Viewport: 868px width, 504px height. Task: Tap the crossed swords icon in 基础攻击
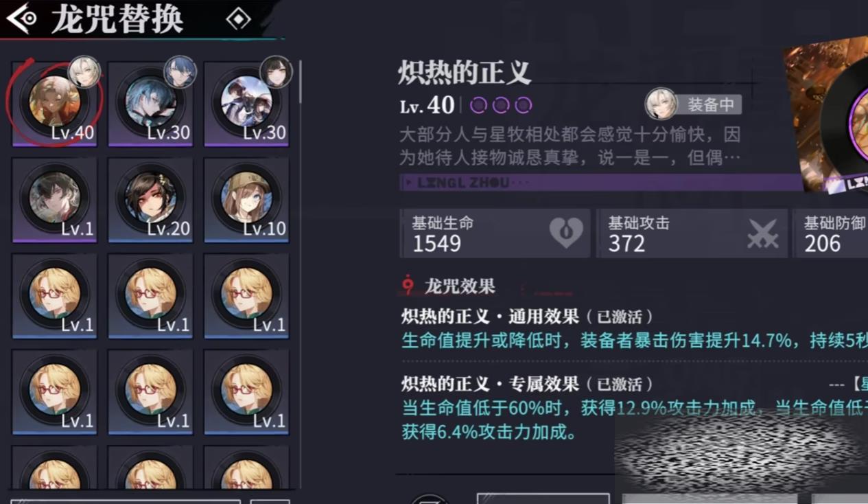[762, 233]
